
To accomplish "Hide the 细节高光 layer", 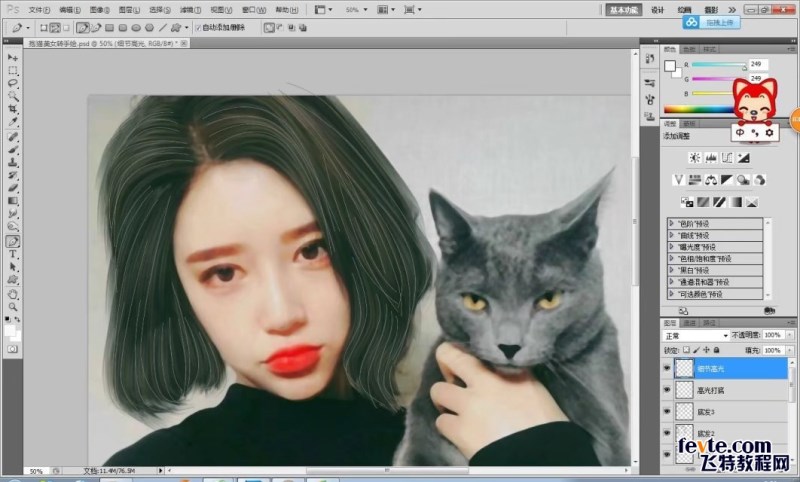I will (667, 368).
